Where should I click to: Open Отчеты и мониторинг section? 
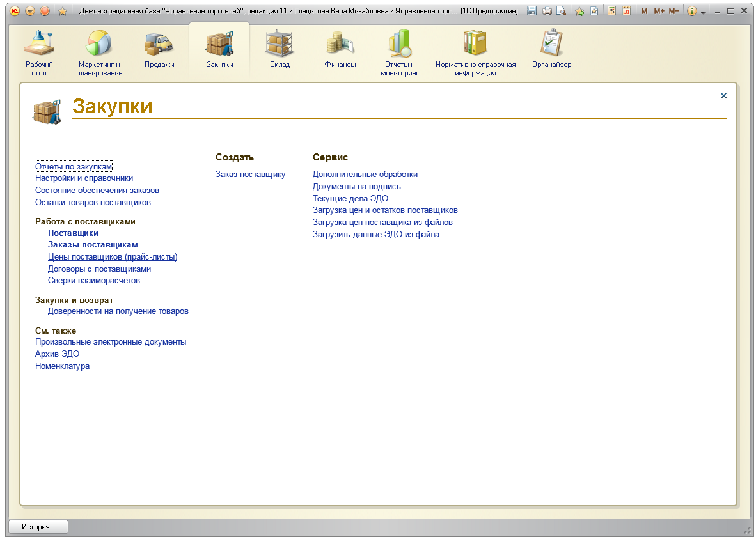(x=400, y=52)
